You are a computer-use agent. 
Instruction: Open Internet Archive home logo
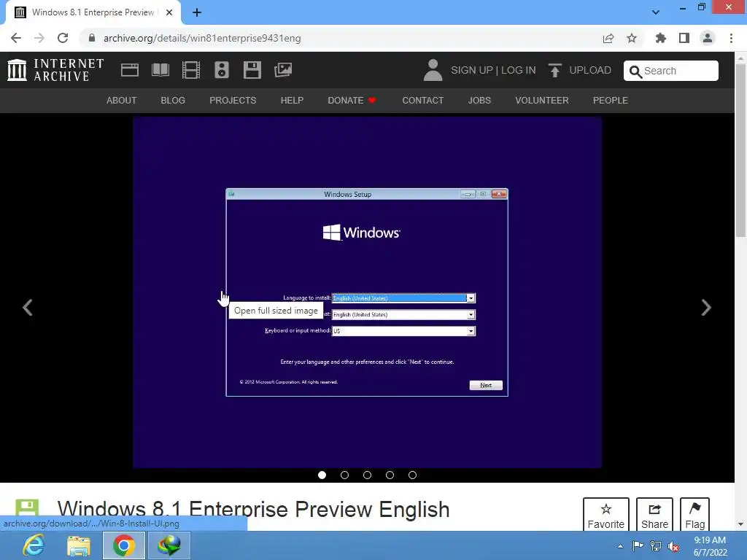[55, 70]
